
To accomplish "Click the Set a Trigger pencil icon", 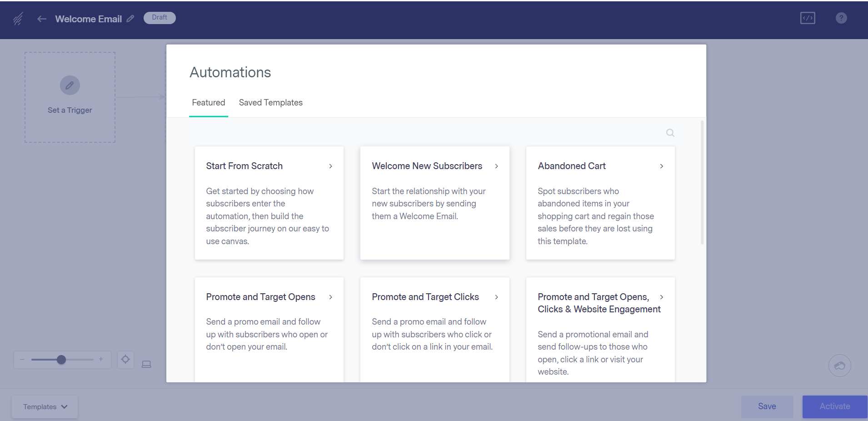I will point(70,85).
